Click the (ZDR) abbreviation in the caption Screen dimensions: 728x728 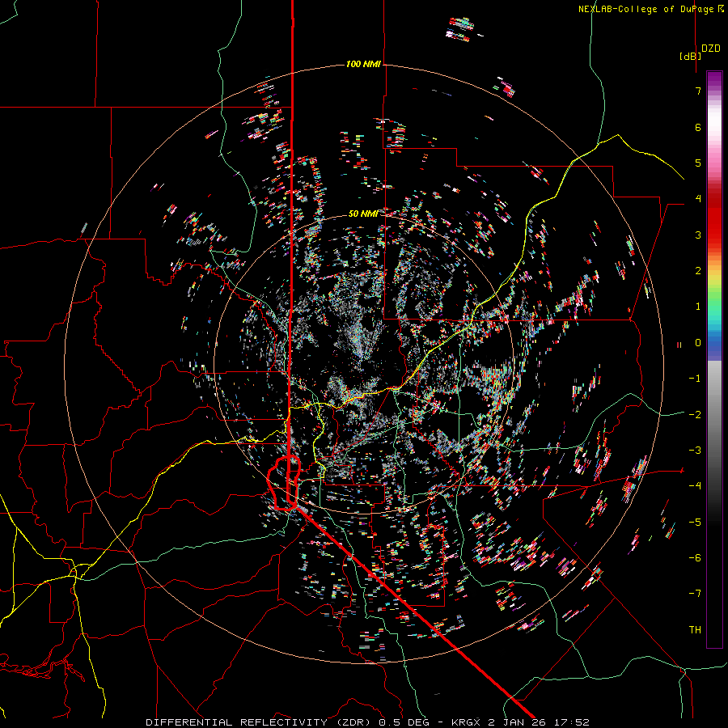click(x=352, y=722)
